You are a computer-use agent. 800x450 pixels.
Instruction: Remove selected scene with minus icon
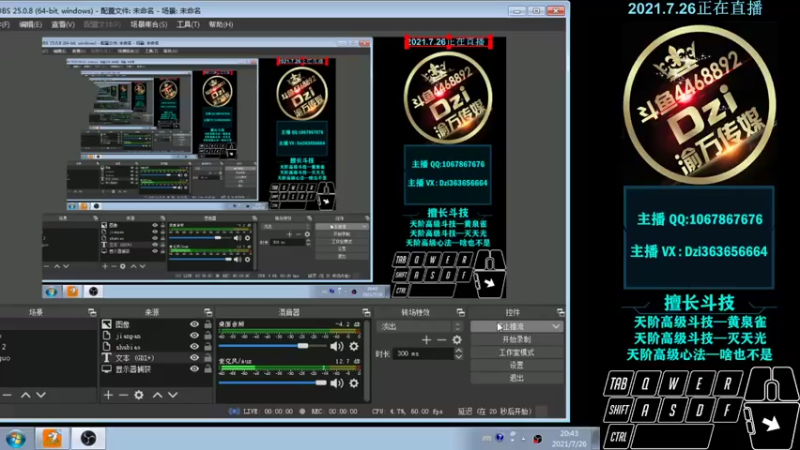7,395
